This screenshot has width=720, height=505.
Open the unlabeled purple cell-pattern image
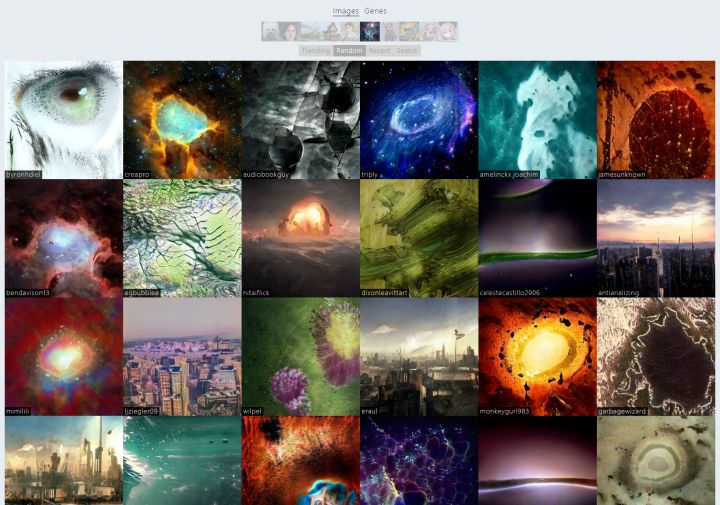[x=419, y=460]
